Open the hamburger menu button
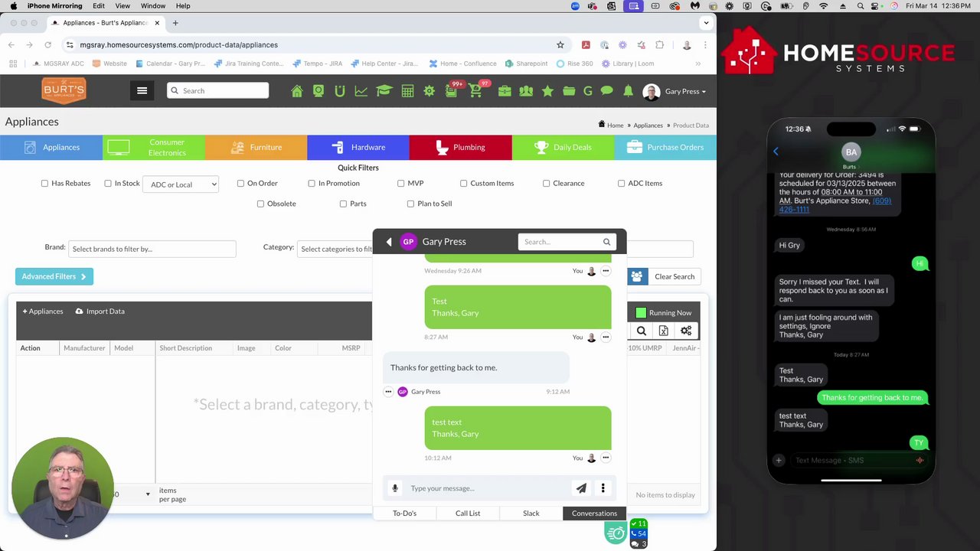Screen dimensions: 980x551 tap(142, 90)
